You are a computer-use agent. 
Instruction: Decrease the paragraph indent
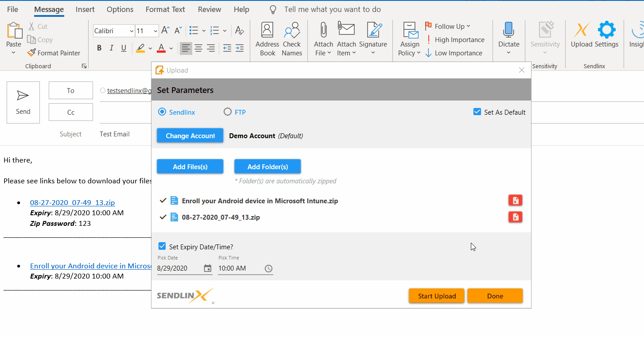pos(227,48)
